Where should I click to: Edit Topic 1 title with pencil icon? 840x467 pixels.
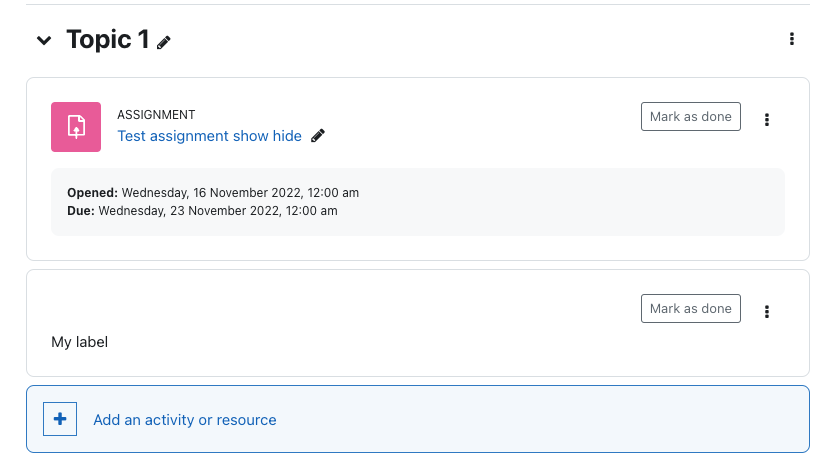(x=163, y=43)
